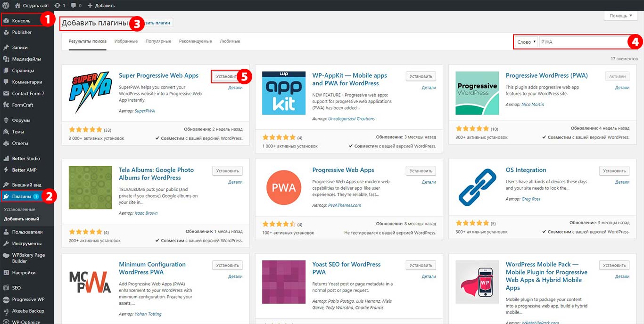The image size is (644, 324).
Task: Open Tela Albums plugin title link
Action: point(156,174)
